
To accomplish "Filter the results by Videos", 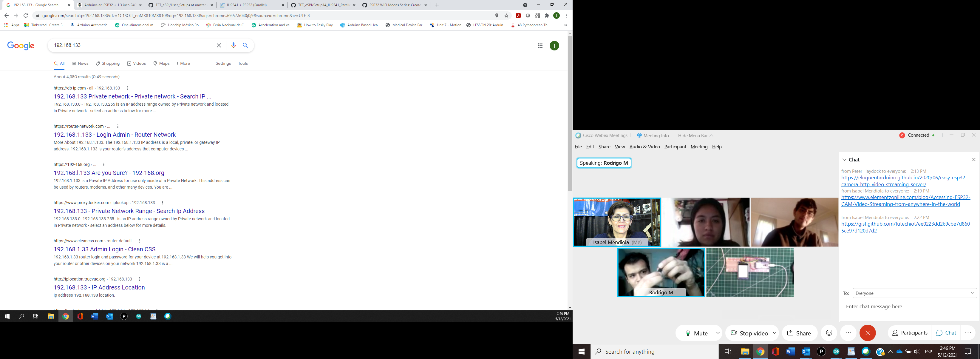I will click(136, 64).
